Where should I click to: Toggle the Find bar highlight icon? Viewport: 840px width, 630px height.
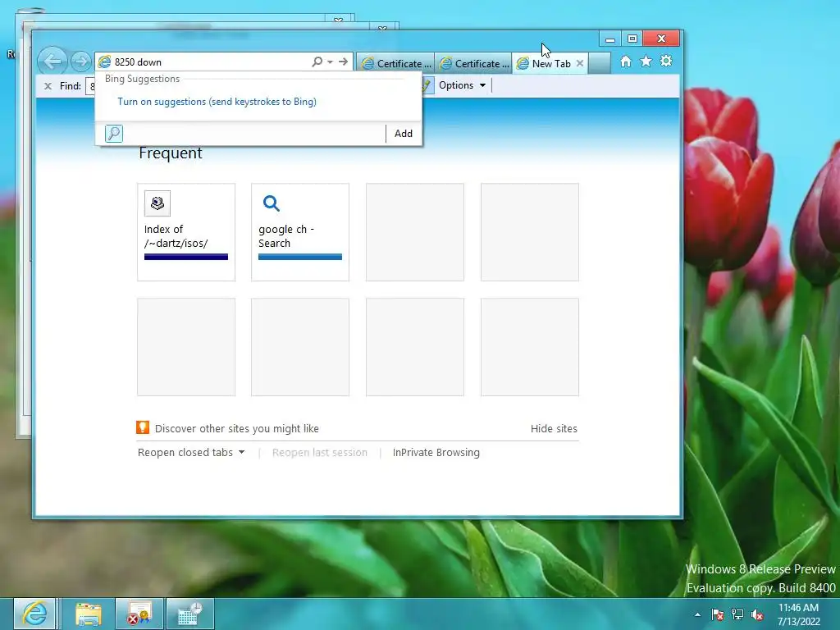427,85
